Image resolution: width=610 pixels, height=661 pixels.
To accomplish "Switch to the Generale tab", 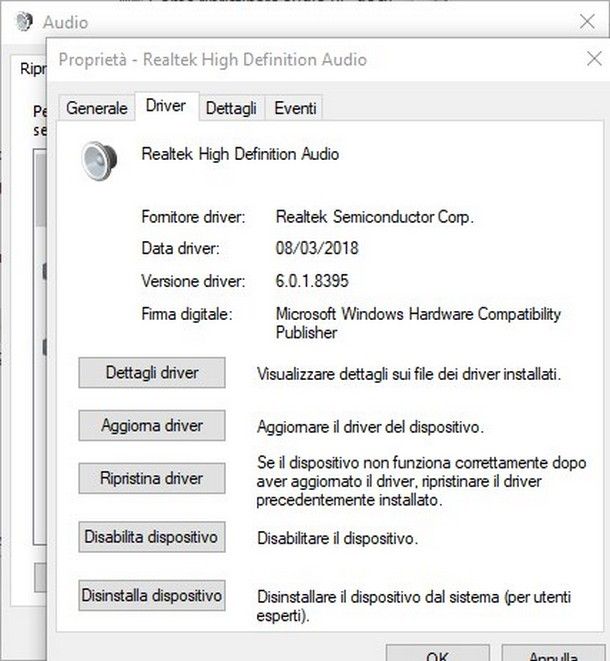I will (97, 108).
